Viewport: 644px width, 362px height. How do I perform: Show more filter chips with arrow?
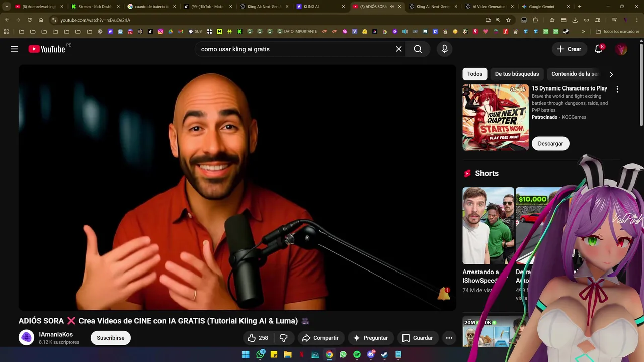point(611,74)
